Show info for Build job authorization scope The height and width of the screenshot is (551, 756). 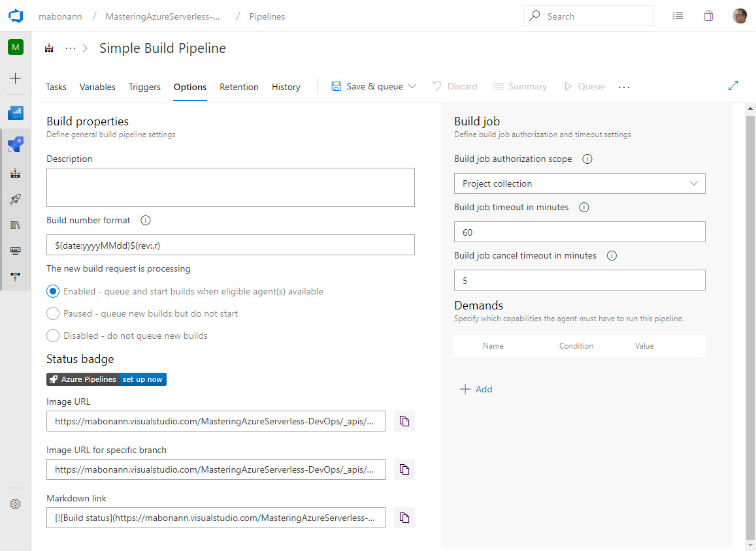point(587,159)
